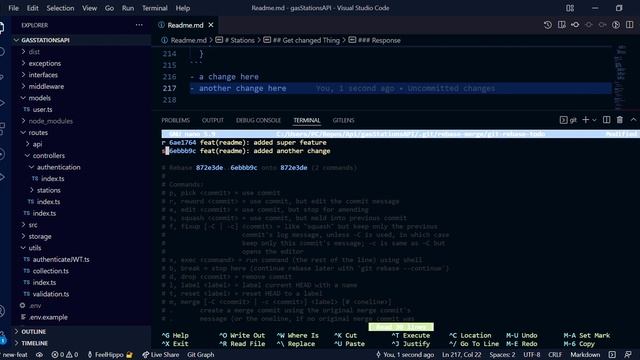Open authenticateJWT.ts file
The height and width of the screenshot is (360, 640).
[61, 259]
